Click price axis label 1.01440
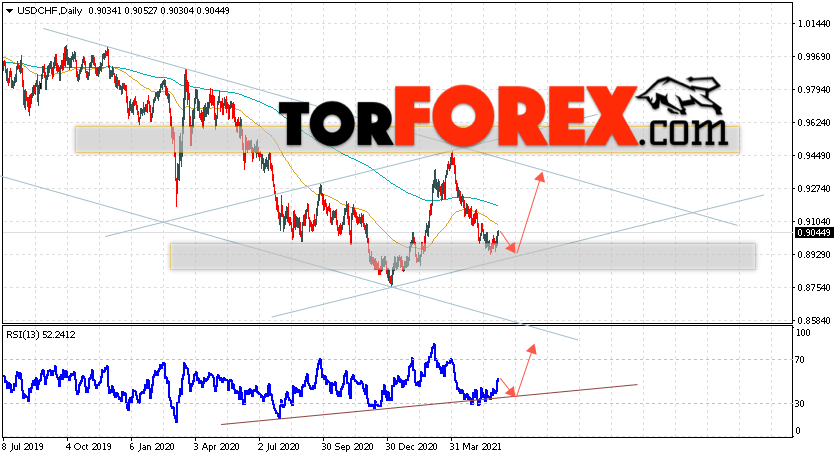 point(814,24)
